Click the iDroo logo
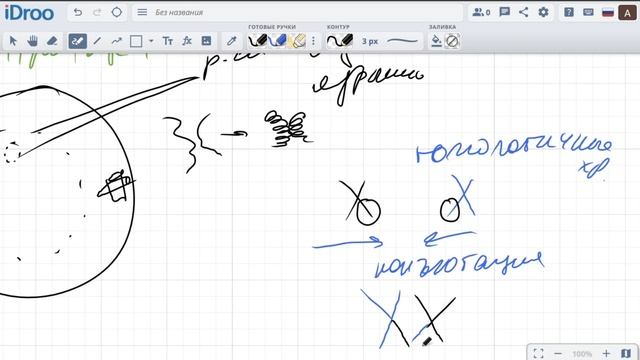640x360 pixels. point(29,13)
